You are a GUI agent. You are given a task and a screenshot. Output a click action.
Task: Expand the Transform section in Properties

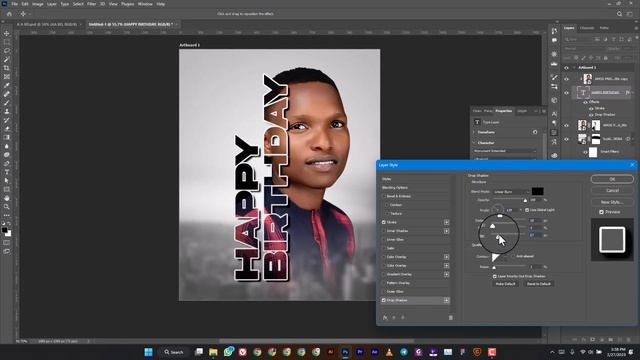click(474, 132)
